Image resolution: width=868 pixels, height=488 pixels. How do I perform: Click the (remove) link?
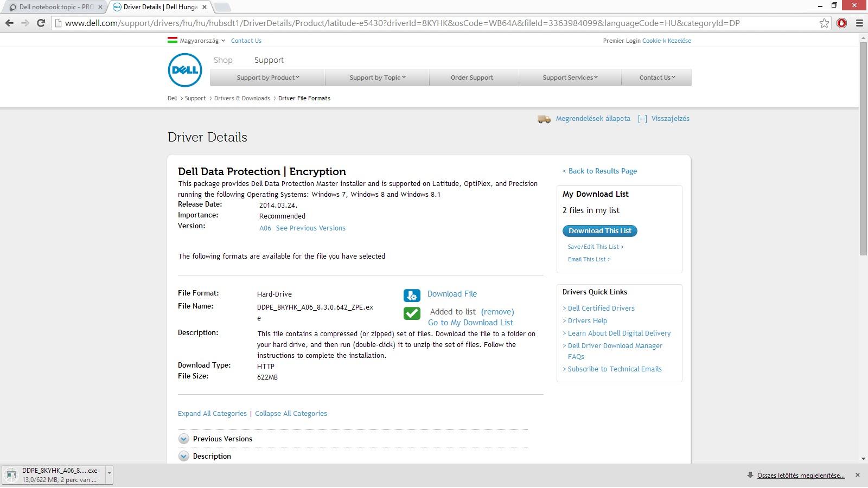[x=497, y=312]
